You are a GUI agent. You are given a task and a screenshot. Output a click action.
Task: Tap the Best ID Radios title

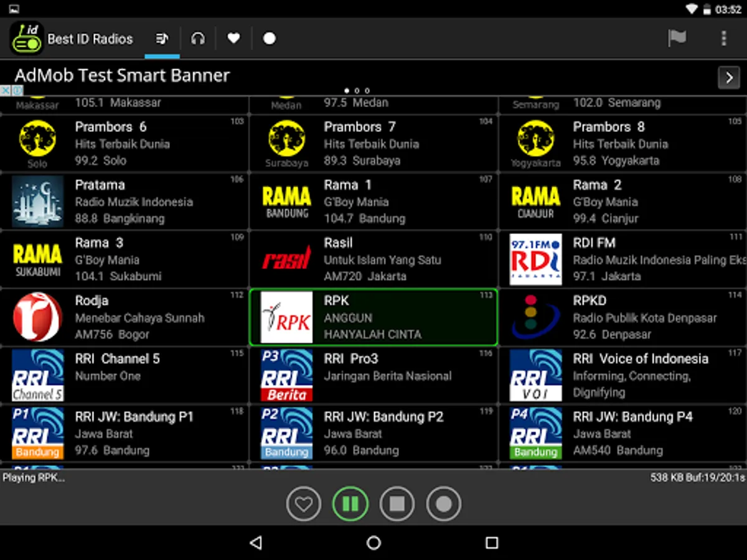pyautogui.click(x=90, y=39)
